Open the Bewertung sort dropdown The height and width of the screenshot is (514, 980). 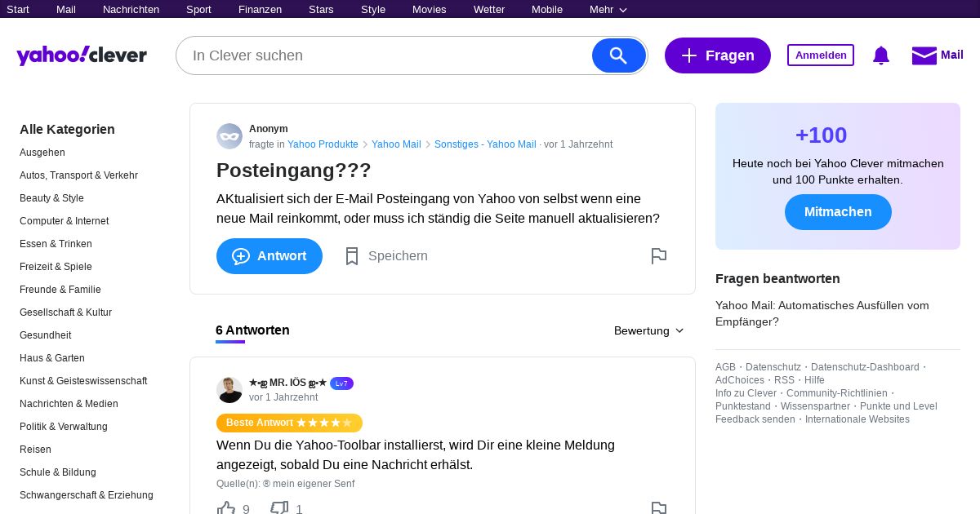tap(649, 330)
